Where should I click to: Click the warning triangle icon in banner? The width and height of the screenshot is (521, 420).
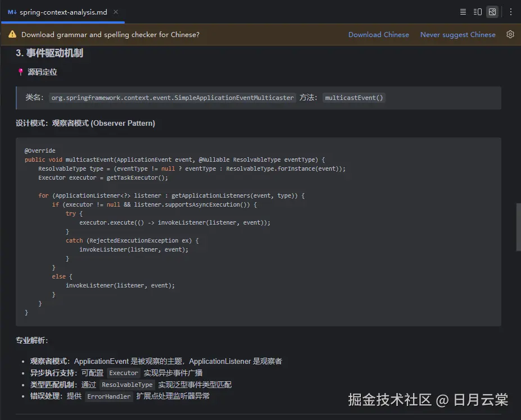(12, 34)
